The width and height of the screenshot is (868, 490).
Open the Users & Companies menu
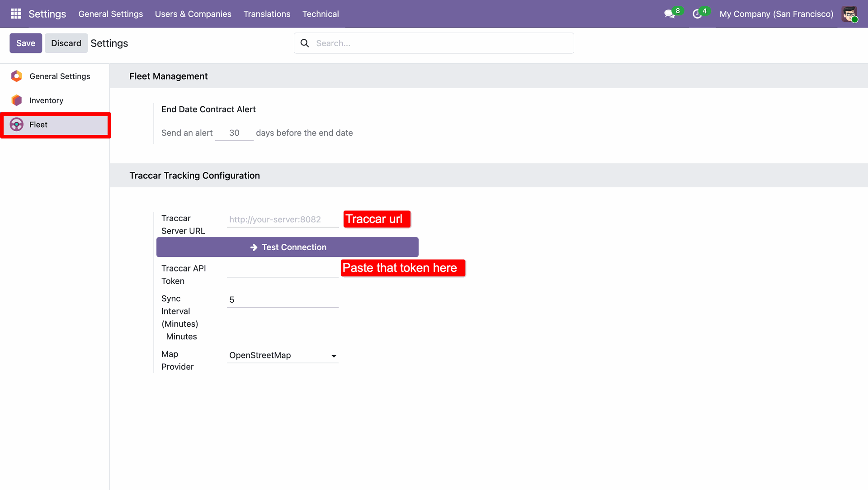click(x=193, y=14)
